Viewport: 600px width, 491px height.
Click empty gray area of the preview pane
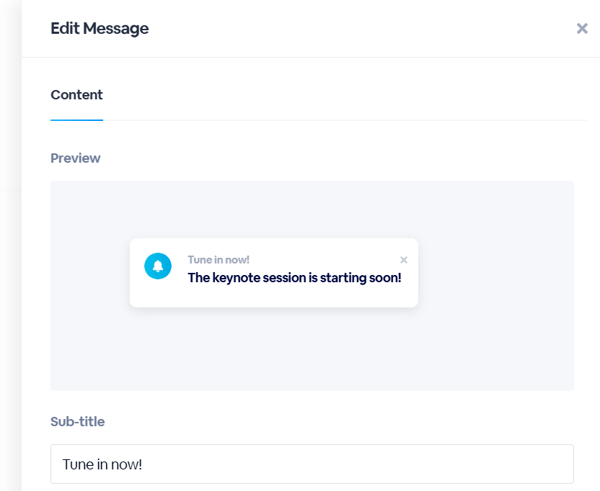click(497, 230)
